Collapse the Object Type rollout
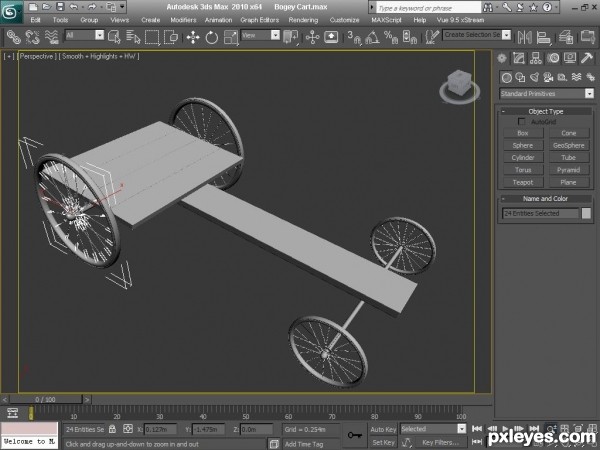This screenshot has width=600, height=450. point(546,111)
